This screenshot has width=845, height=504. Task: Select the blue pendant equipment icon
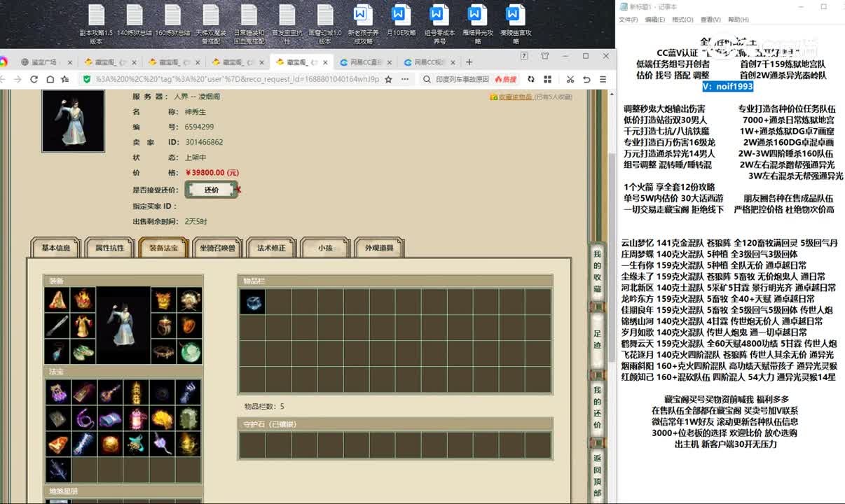[57, 351]
